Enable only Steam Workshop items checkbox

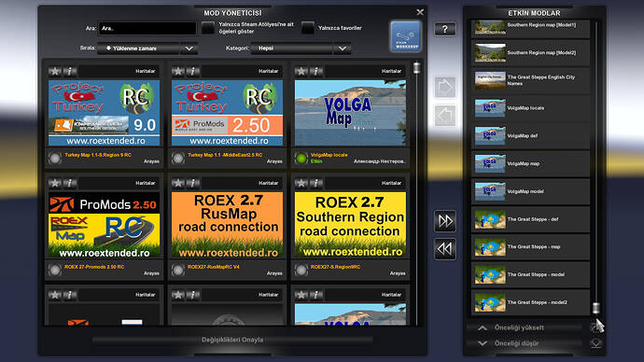tap(208, 28)
